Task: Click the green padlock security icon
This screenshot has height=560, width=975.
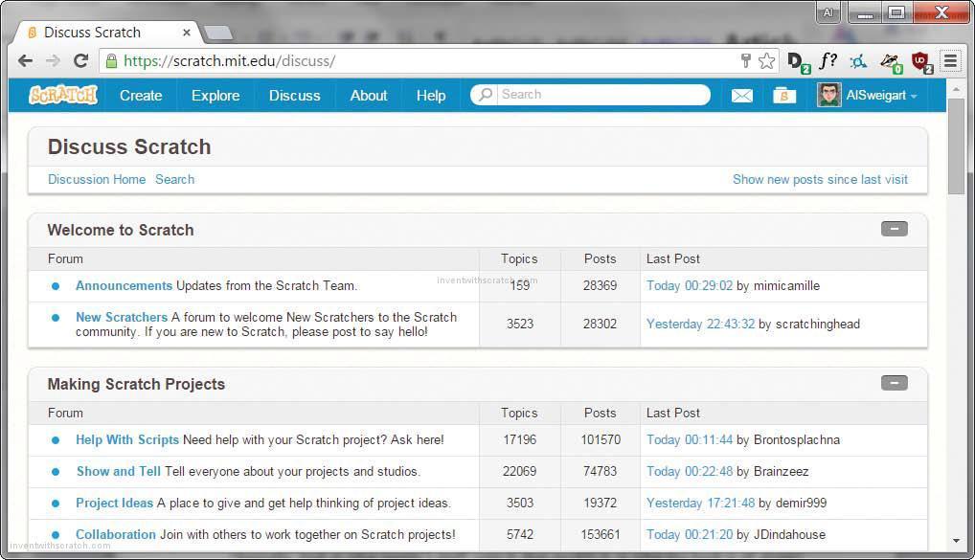Action: coord(111,61)
